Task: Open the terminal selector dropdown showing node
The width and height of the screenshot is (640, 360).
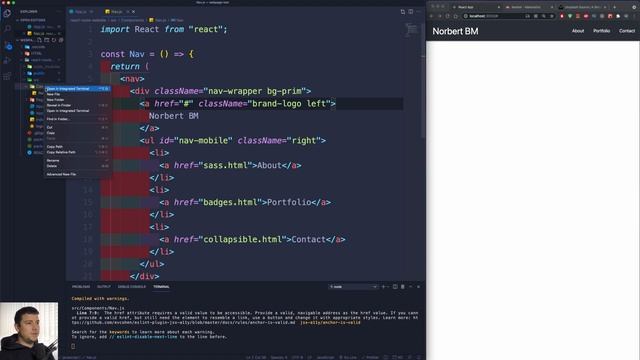Action: pos(353,287)
